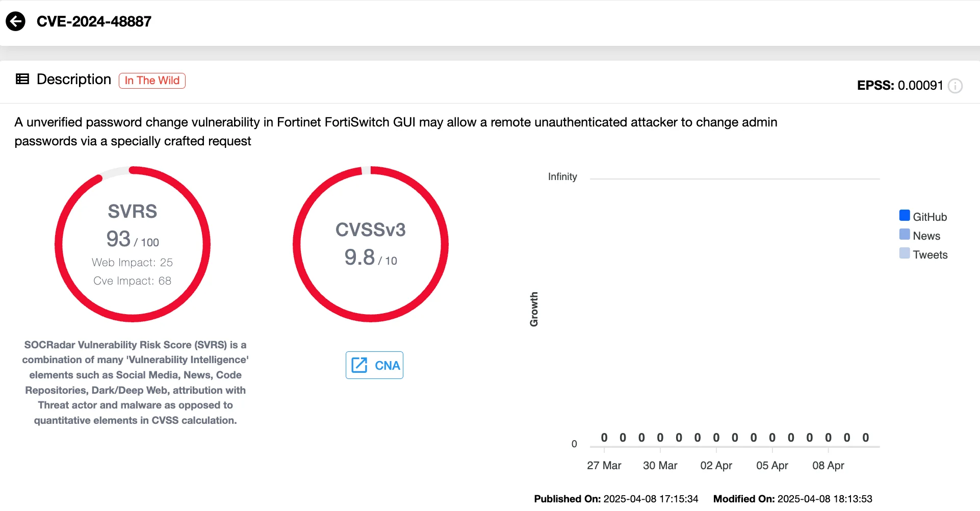
Task: Toggle GitHub series in chart legend
Action: pyautogui.click(x=923, y=217)
